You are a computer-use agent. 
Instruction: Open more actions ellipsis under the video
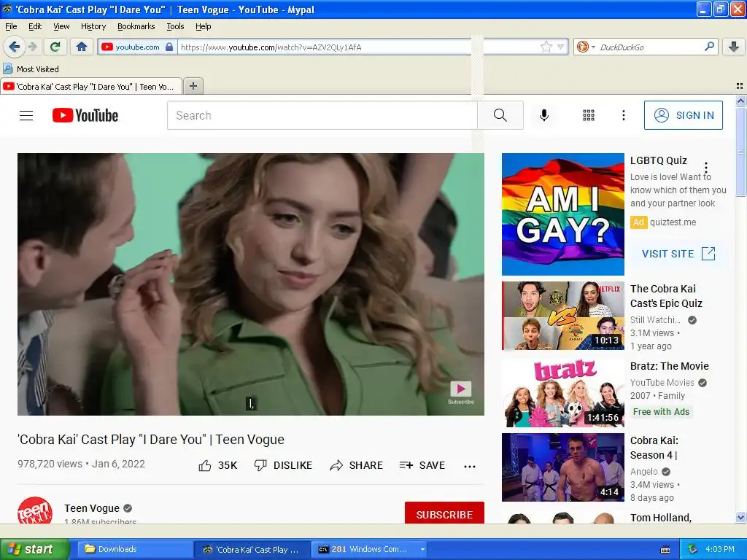470,466
